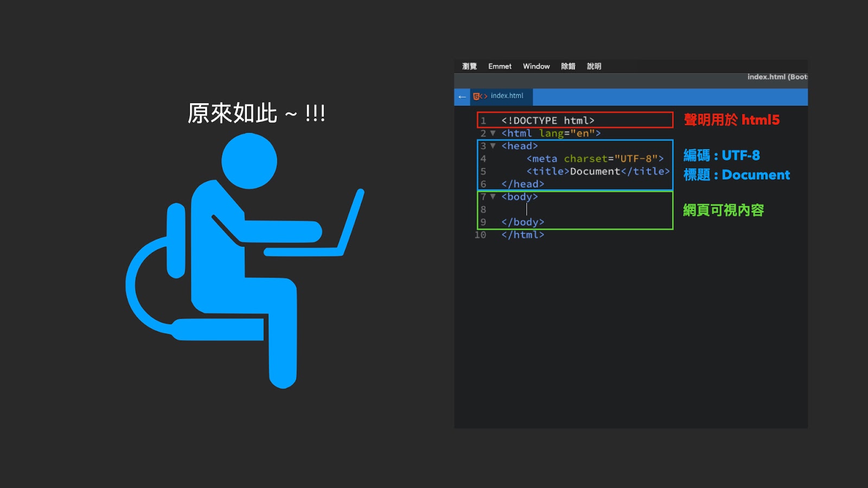Open the Emmet menu
Screen dimensions: 868x488
pyautogui.click(x=500, y=66)
